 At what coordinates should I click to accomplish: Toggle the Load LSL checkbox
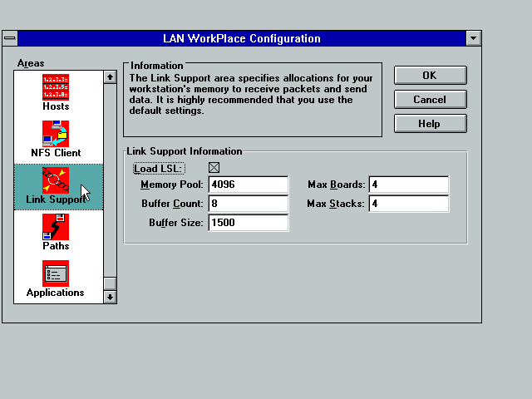214,168
